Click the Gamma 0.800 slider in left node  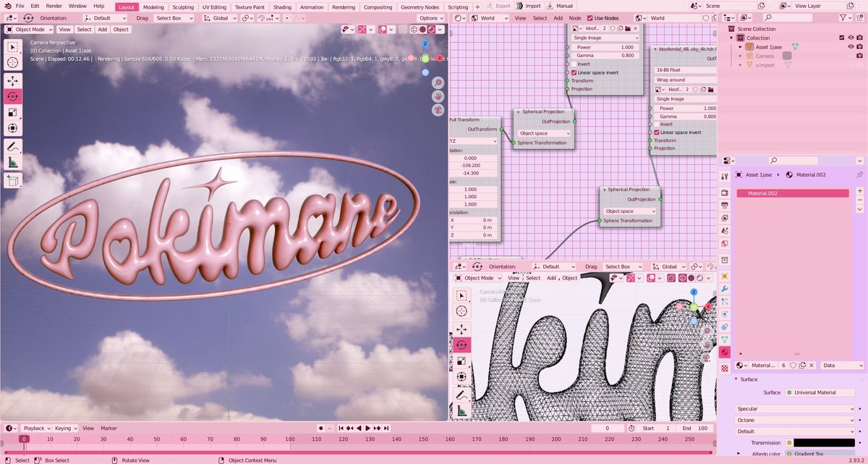605,55
